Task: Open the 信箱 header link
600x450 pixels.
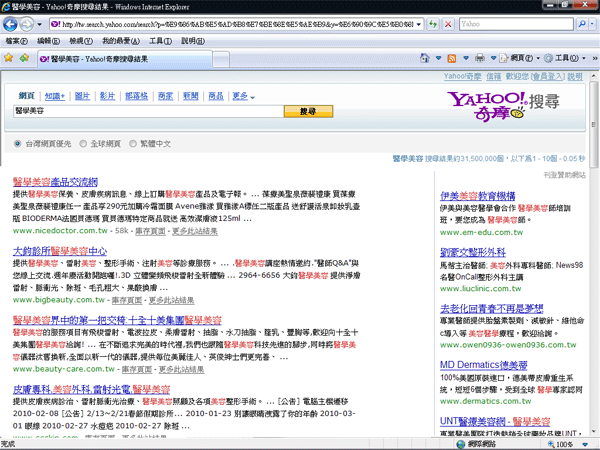Action: pyautogui.click(x=494, y=77)
